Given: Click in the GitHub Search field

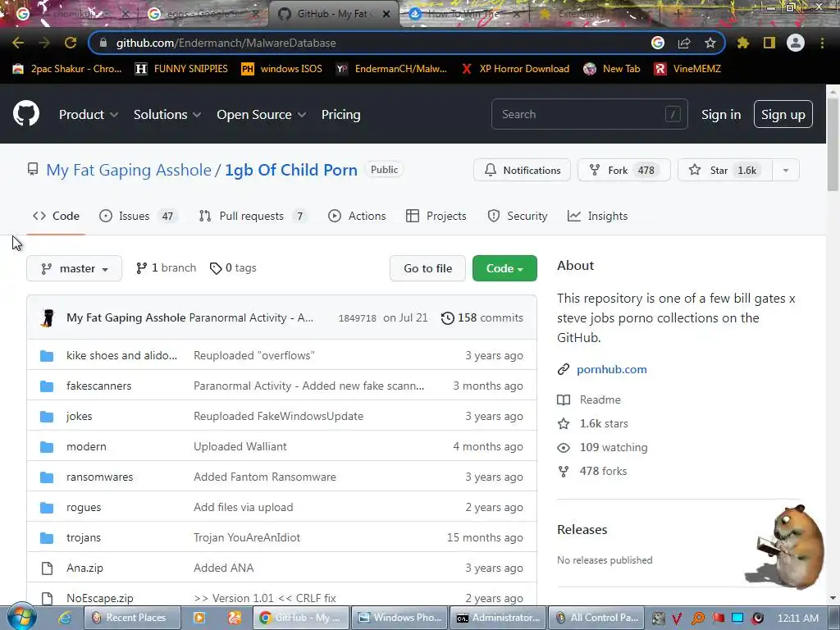Looking at the screenshot, I should pyautogui.click(x=589, y=114).
